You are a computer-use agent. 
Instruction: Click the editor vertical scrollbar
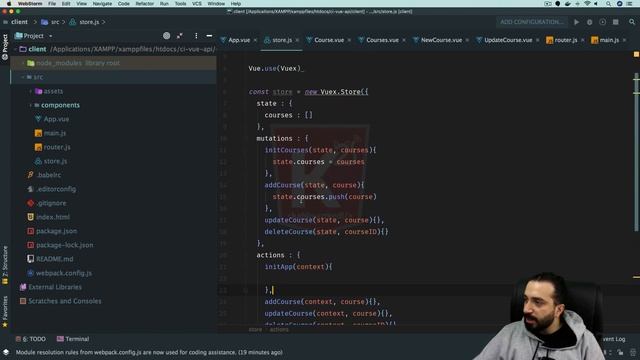636,151
